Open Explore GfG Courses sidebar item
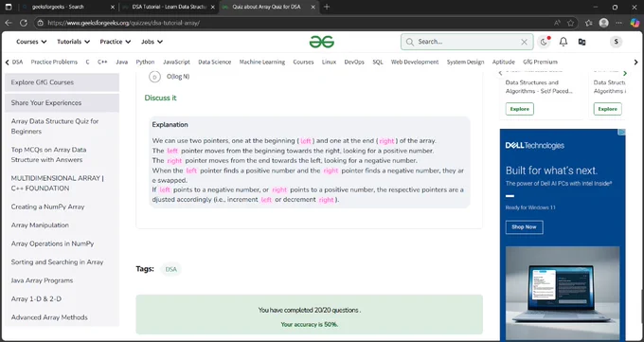The width and height of the screenshot is (644, 342). pos(62,82)
